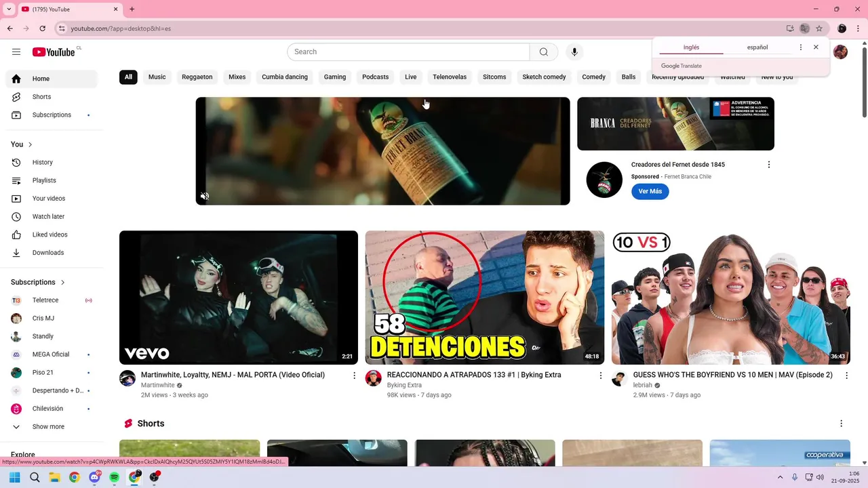868x488 pixels.
Task: Open Downloads in sidebar
Action: pyautogui.click(x=52, y=253)
